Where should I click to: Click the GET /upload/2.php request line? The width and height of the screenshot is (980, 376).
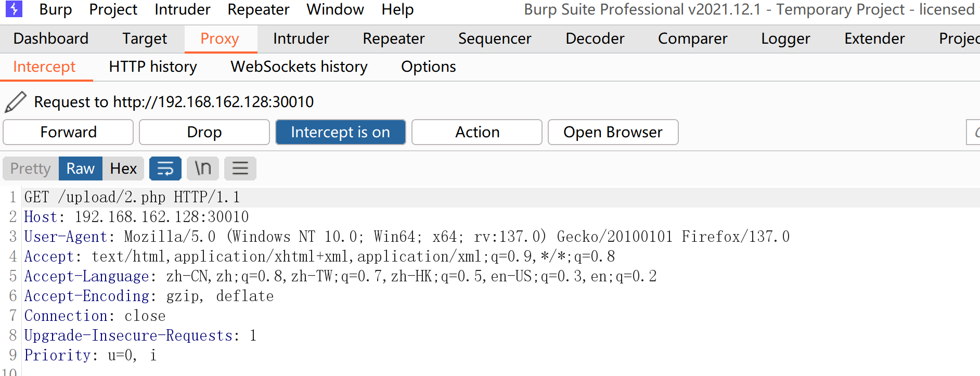pyautogui.click(x=132, y=197)
